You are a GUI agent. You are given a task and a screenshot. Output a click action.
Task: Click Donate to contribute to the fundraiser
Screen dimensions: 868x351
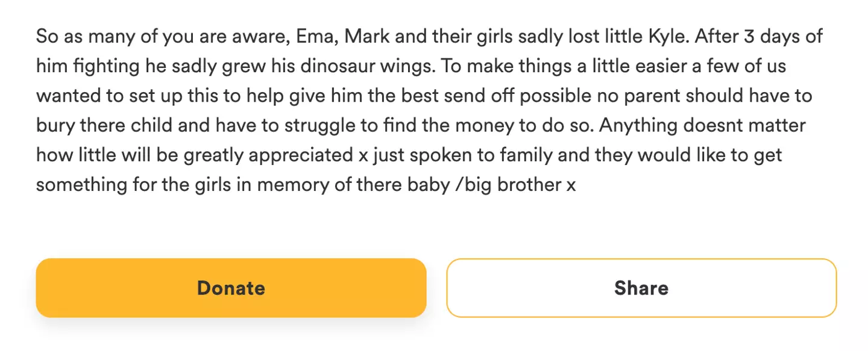pos(231,288)
